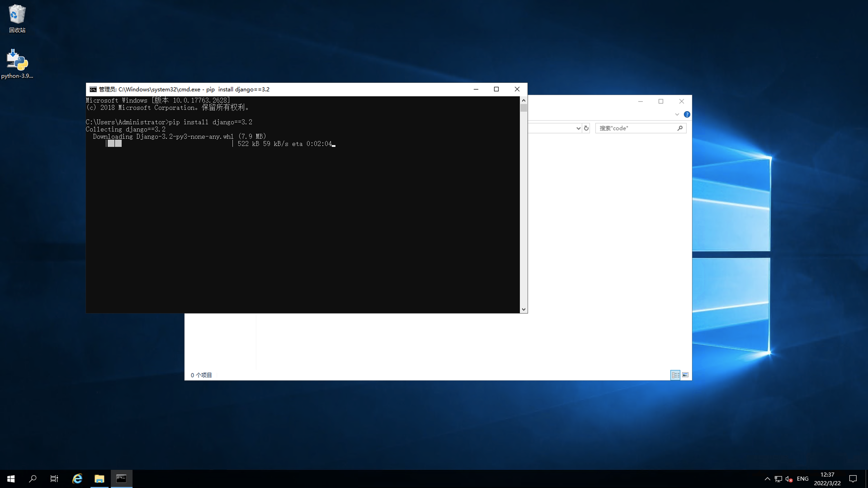
Task: Switch to details view layout icon
Action: click(675, 375)
